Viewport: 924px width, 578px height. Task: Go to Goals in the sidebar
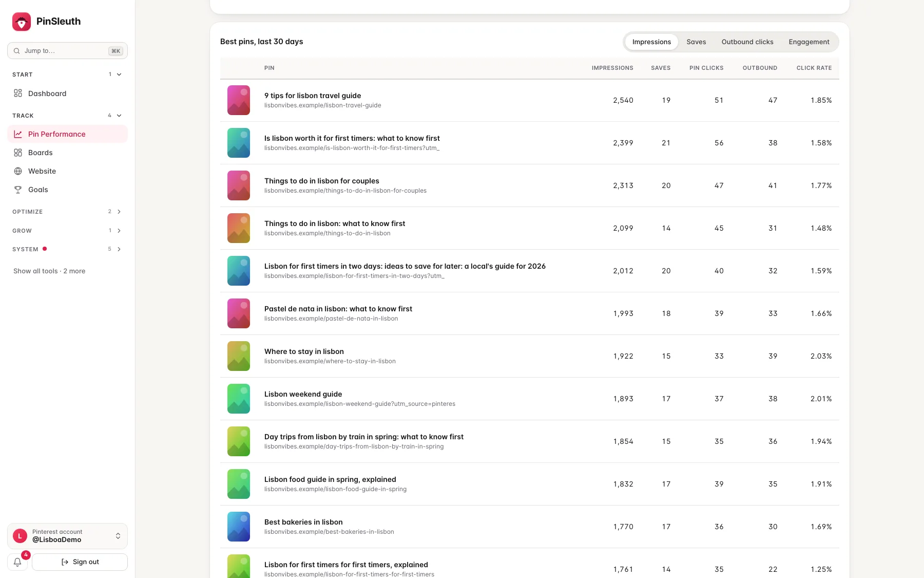click(x=67, y=190)
